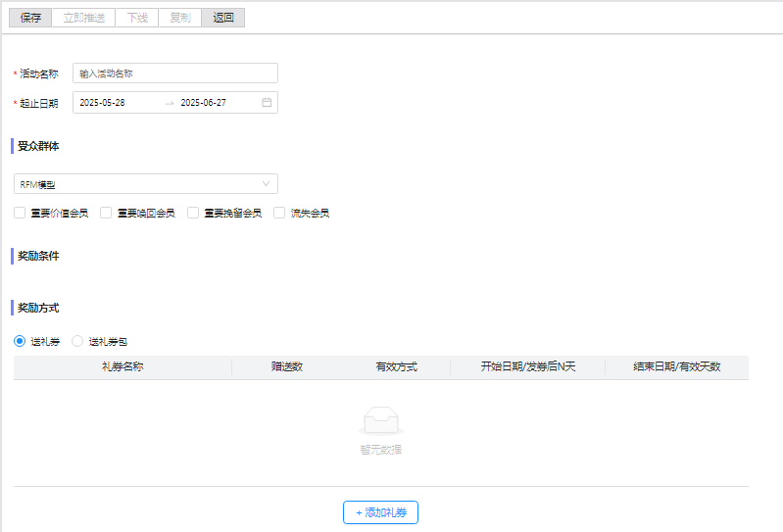Check the 重要唤回会员 checkbox
Image resolution: width=783 pixels, height=532 pixels.
pos(106,214)
